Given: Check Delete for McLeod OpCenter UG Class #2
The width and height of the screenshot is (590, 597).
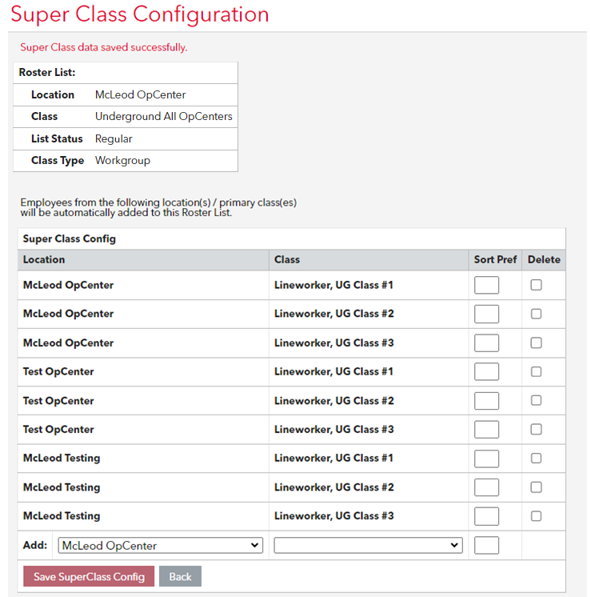Looking at the screenshot, I should (x=536, y=314).
